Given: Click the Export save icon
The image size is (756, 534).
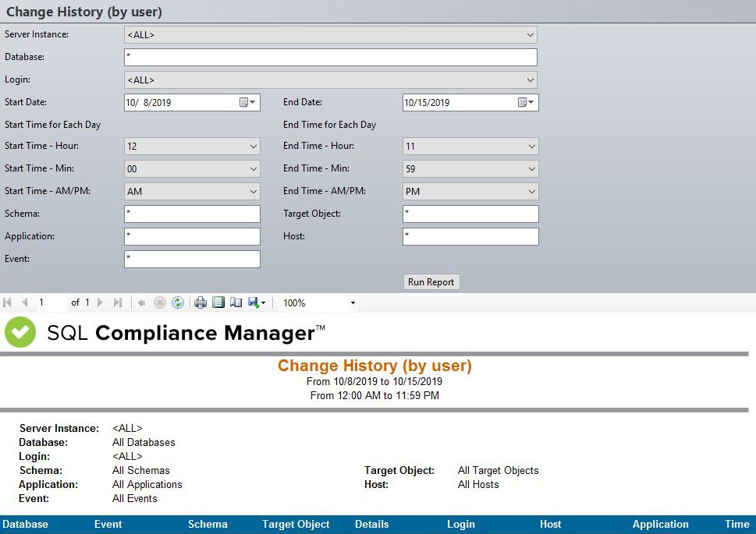Looking at the screenshot, I should point(254,302).
